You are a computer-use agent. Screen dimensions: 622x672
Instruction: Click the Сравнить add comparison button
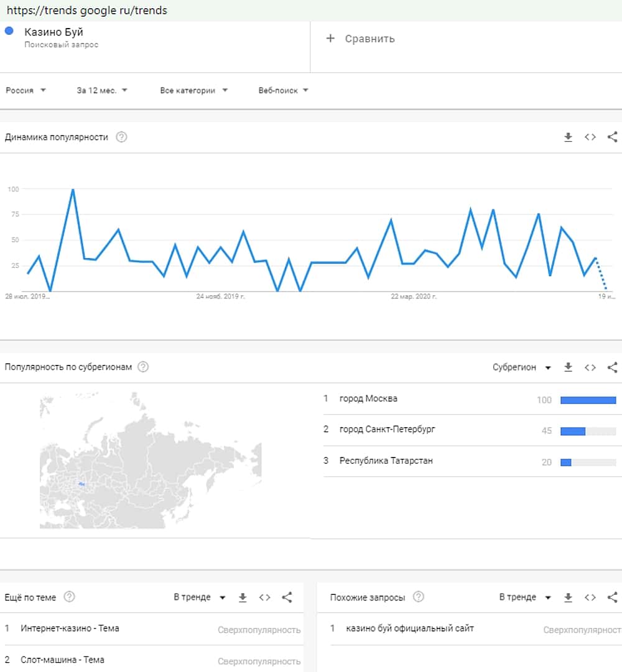(361, 39)
